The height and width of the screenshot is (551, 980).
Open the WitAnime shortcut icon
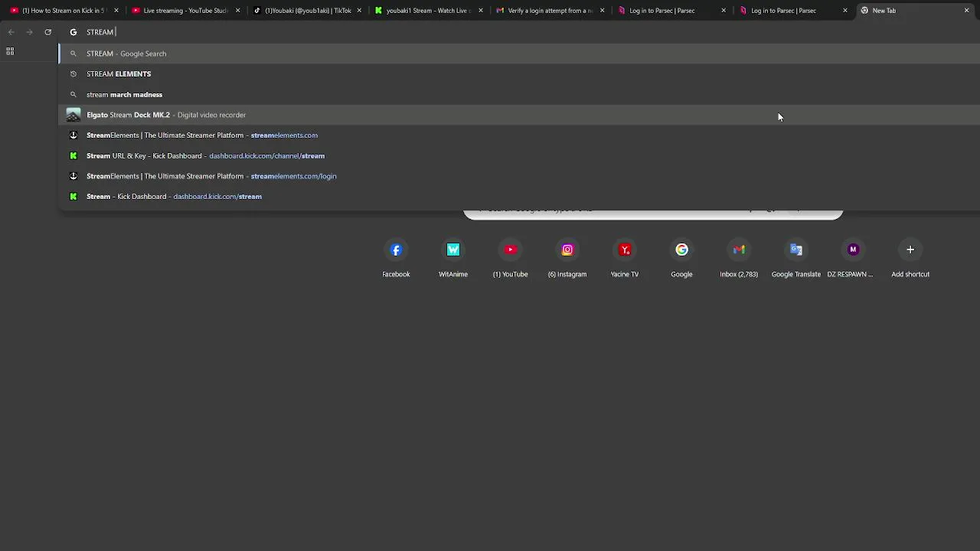[453, 249]
